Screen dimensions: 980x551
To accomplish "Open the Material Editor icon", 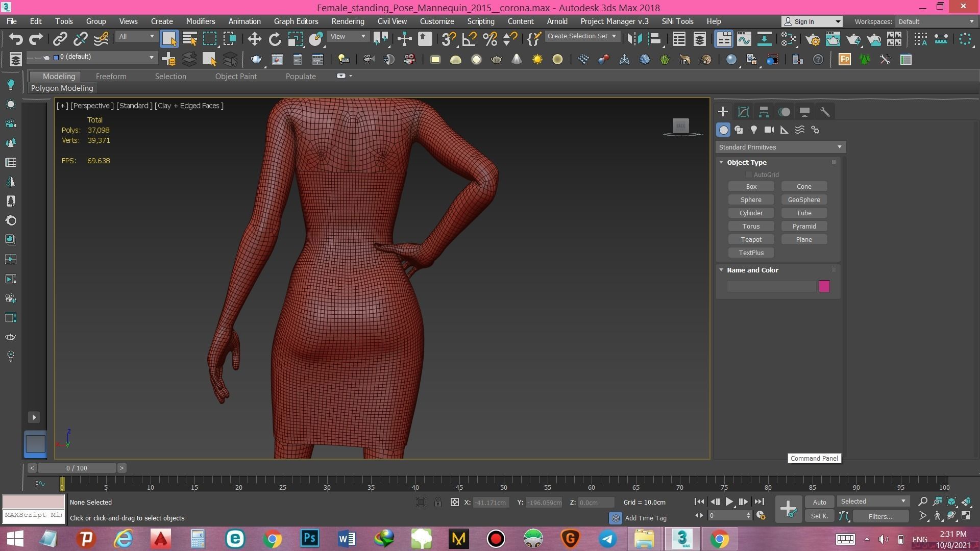I will [789, 39].
